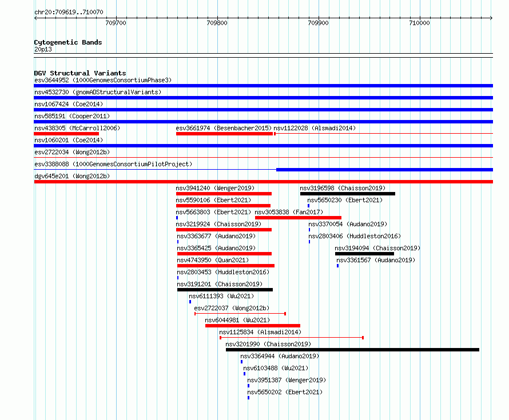Click nsv5590106 (Ebert2021) label
The image size is (509, 420).
tap(213, 200)
